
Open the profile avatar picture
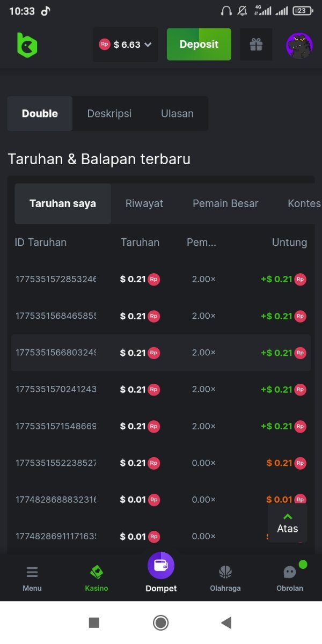299,45
